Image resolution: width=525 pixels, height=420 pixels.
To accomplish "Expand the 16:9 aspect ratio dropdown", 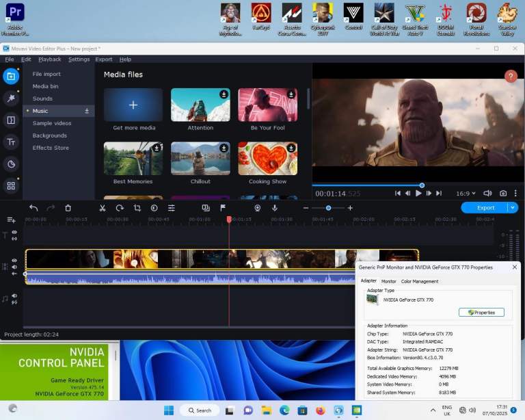I will [x=466, y=194].
